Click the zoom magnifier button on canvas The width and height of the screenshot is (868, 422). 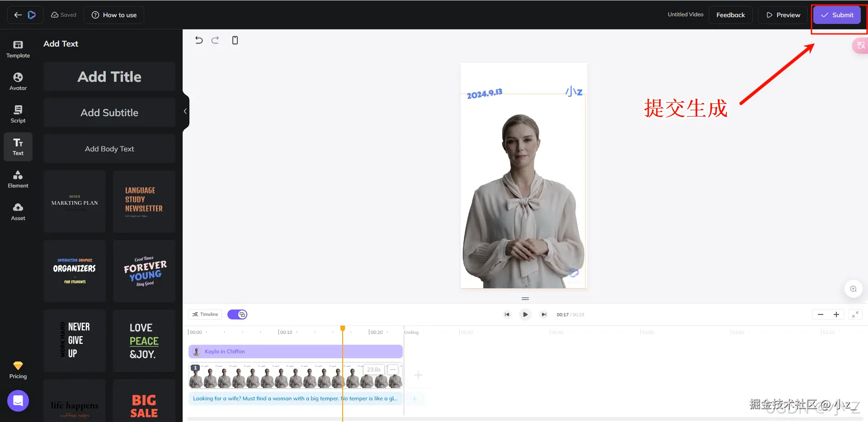coord(854,289)
